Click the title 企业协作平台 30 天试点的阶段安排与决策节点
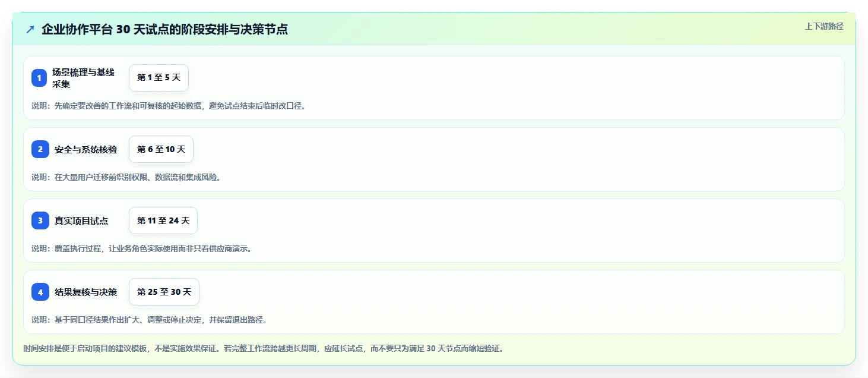Image resolution: width=868 pixels, height=378 pixels. coord(164,29)
